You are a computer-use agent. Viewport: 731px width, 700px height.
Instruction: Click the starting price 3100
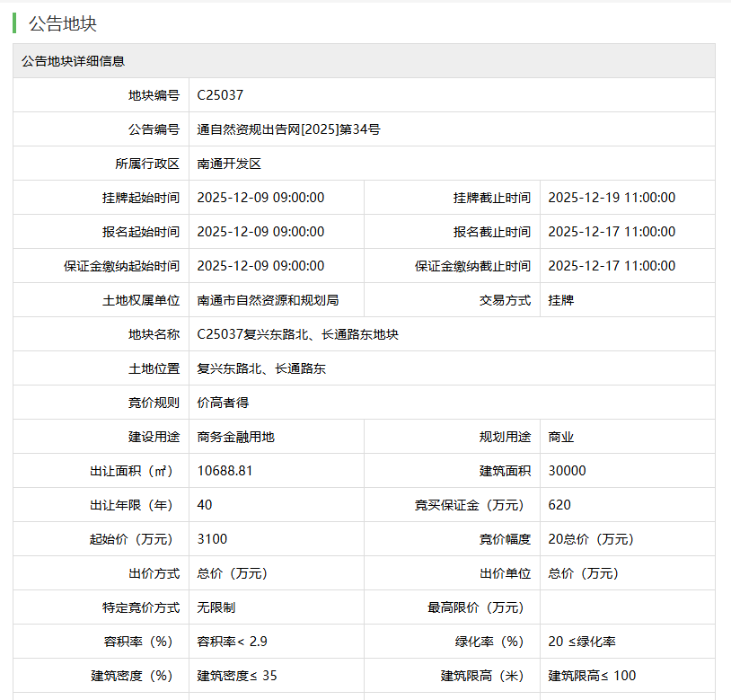pos(213,538)
